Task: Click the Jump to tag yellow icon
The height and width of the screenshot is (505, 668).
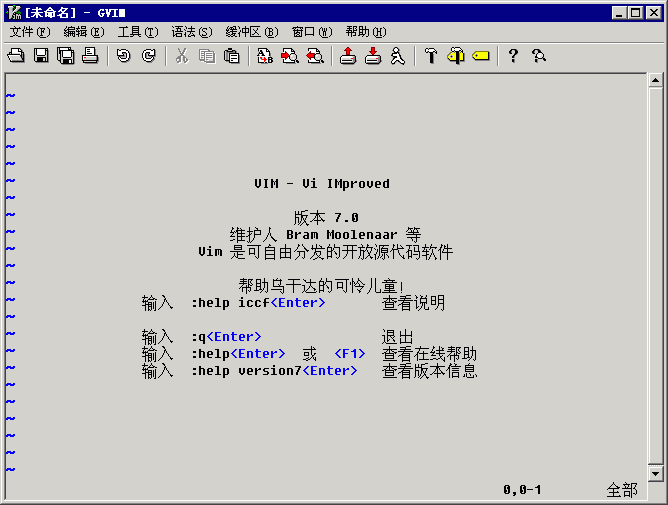Action: (x=481, y=56)
